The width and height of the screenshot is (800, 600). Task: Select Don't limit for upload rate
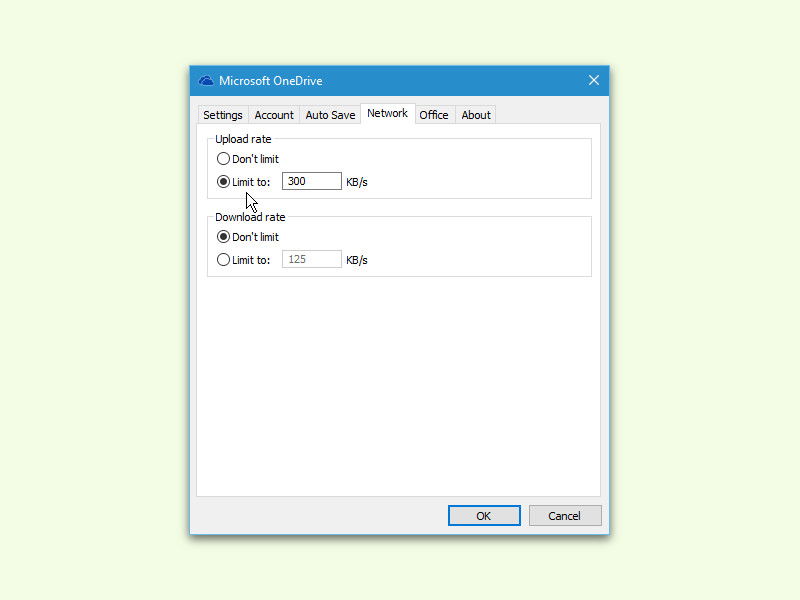(248, 159)
